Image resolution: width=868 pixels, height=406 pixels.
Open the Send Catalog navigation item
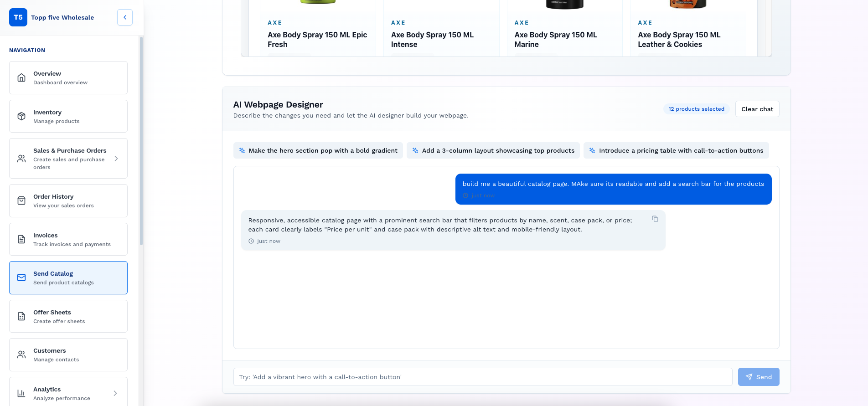click(x=68, y=278)
